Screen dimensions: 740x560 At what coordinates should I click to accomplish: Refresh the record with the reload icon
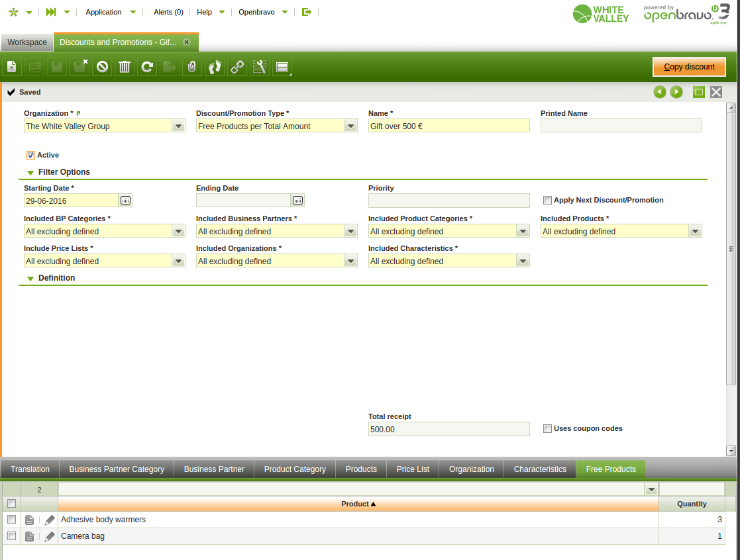[147, 67]
